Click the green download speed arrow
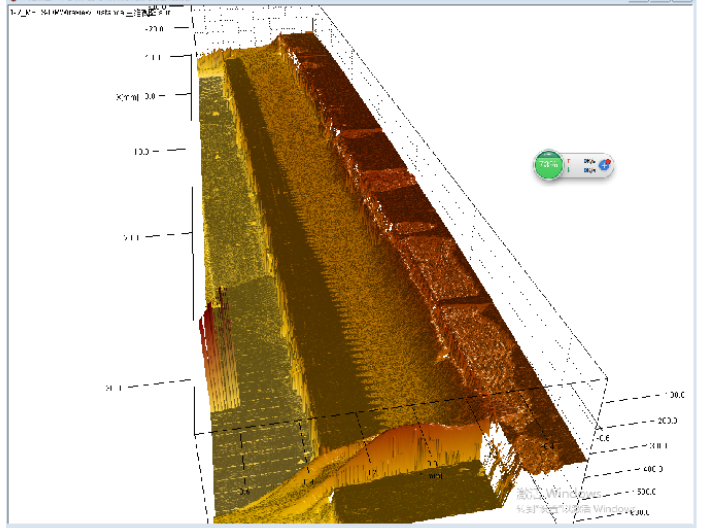The image size is (704, 528). [x=569, y=170]
